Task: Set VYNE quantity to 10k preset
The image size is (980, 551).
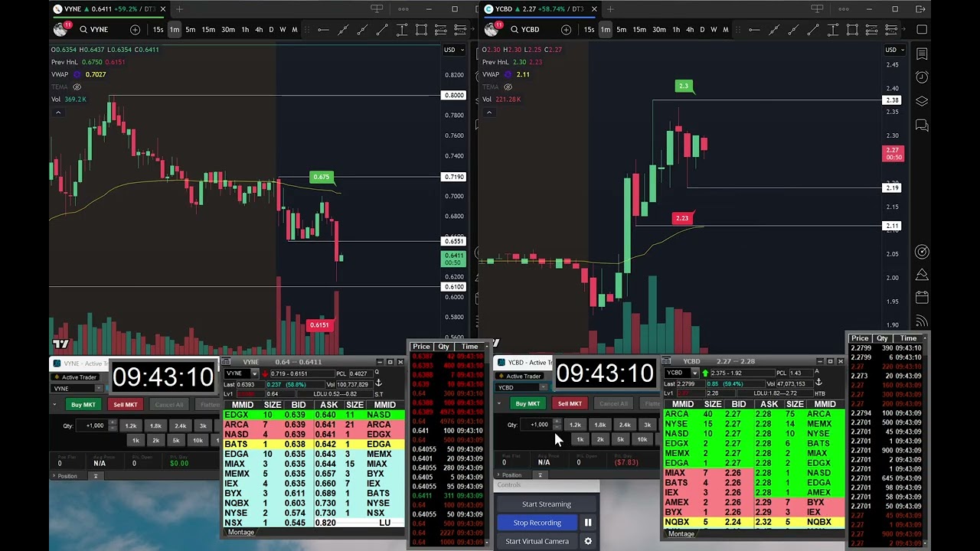Action: pos(198,440)
